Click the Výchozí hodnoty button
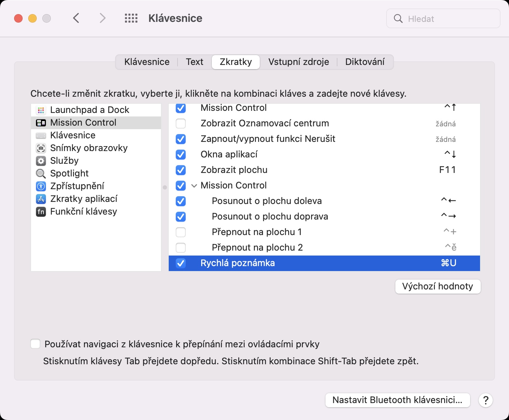Viewport: 509px width, 420px height. [438, 286]
